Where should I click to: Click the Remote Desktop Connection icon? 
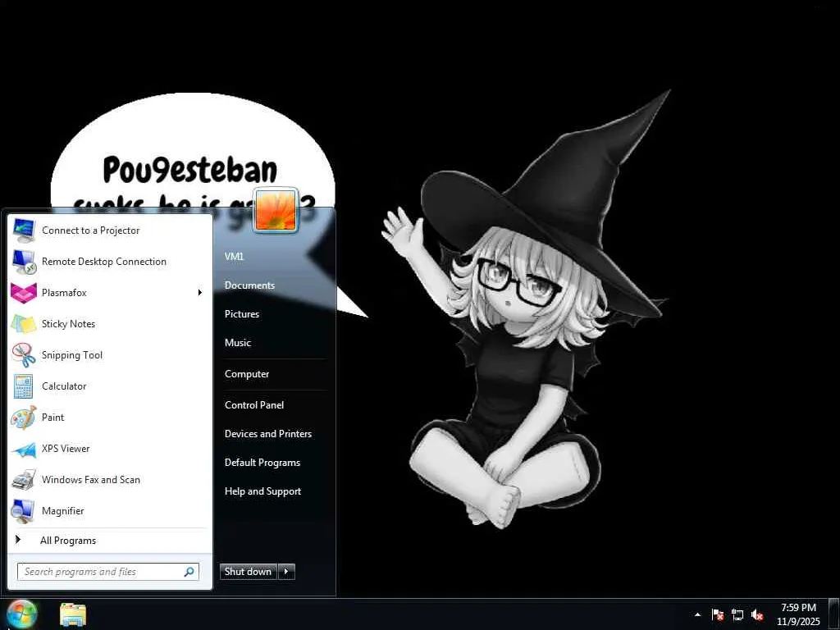[x=24, y=262]
